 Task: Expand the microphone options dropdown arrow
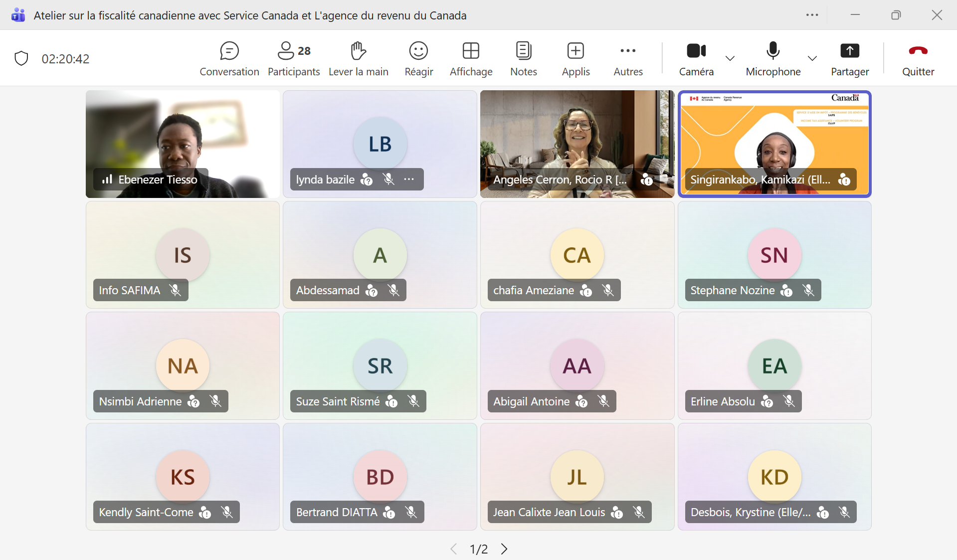[x=812, y=58]
